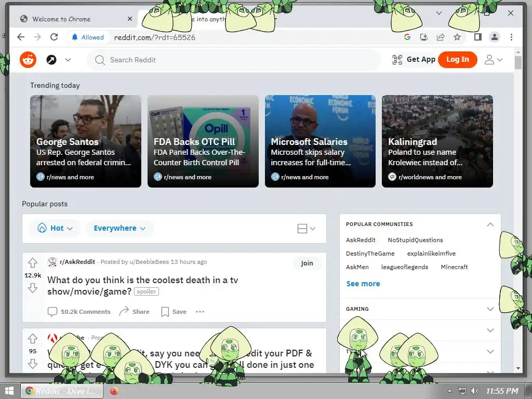The height and width of the screenshot is (399, 532).
Task: Open the Hot sort dropdown
Action: [x=55, y=228]
